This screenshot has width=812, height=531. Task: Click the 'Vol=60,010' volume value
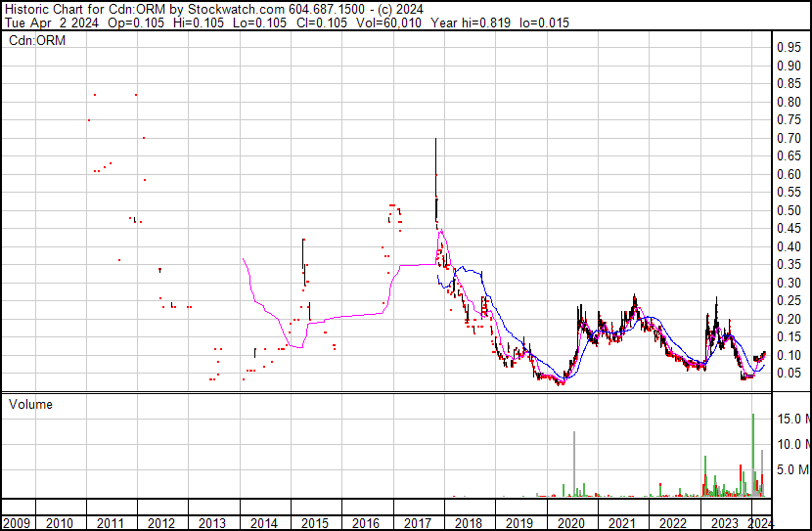click(x=388, y=22)
